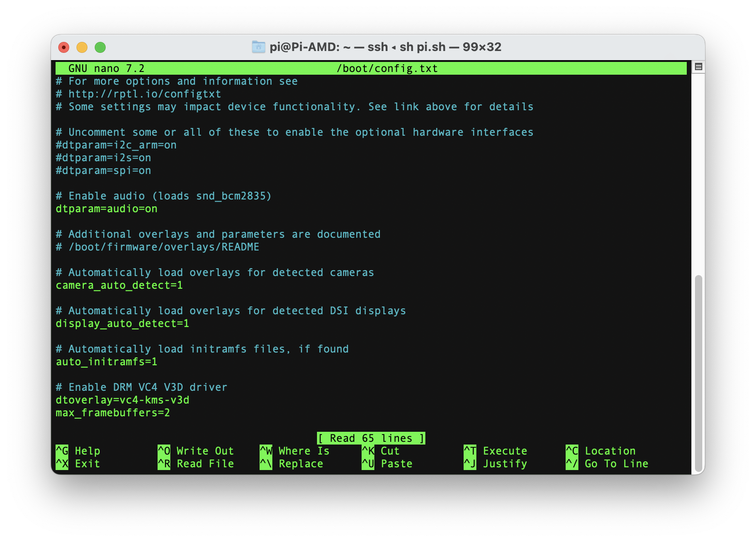Viewport: 756px width, 542px height.
Task: Activate the Help shortcut labeled ^G
Action: pos(78,451)
